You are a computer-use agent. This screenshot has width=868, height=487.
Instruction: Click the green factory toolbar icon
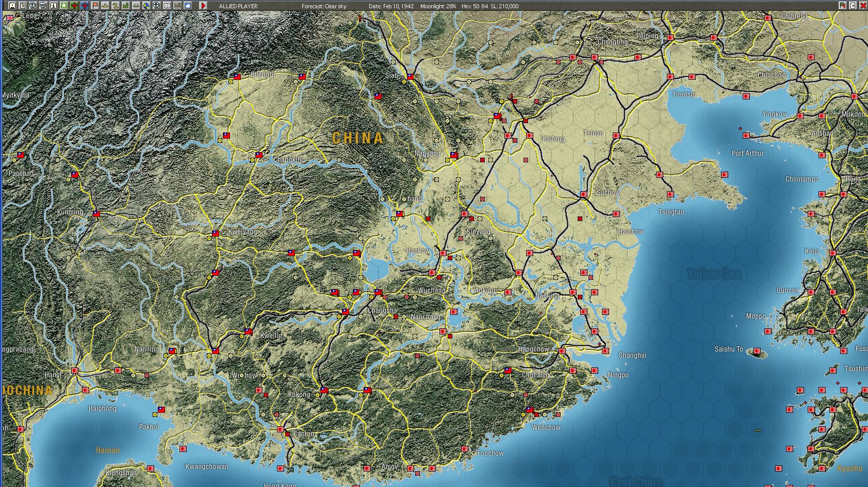(126, 6)
